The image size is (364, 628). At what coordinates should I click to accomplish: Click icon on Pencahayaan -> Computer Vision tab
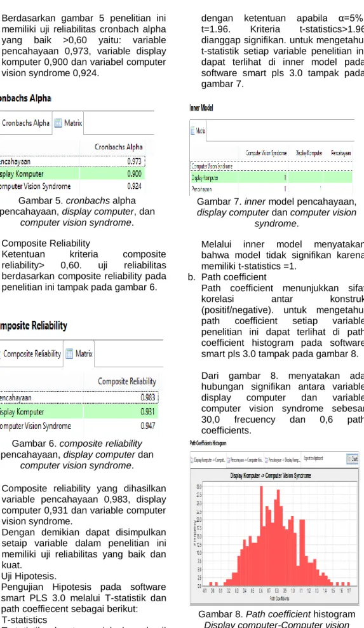(x=229, y=460)
